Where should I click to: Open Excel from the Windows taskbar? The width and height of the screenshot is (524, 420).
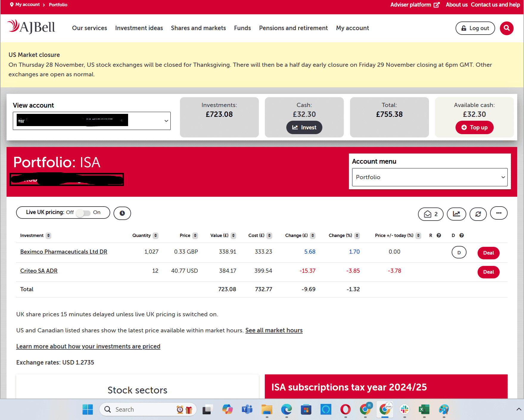click(424, 410)
